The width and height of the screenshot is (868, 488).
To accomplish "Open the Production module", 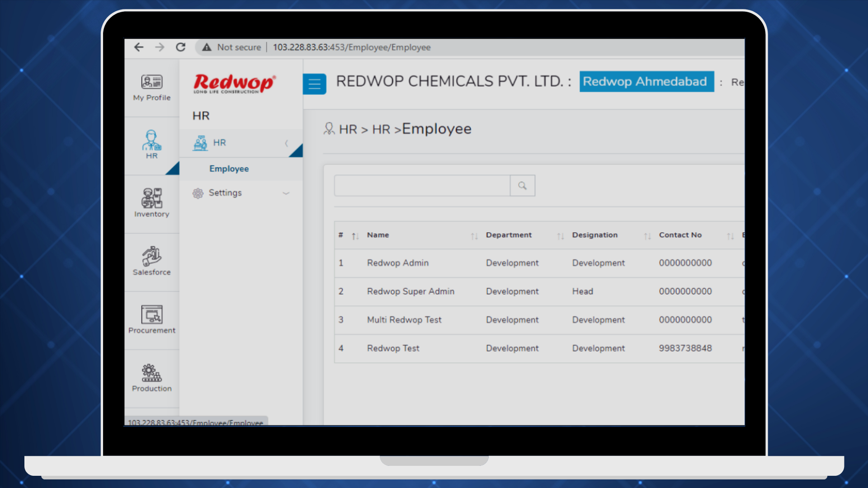I will pos(152,378).
